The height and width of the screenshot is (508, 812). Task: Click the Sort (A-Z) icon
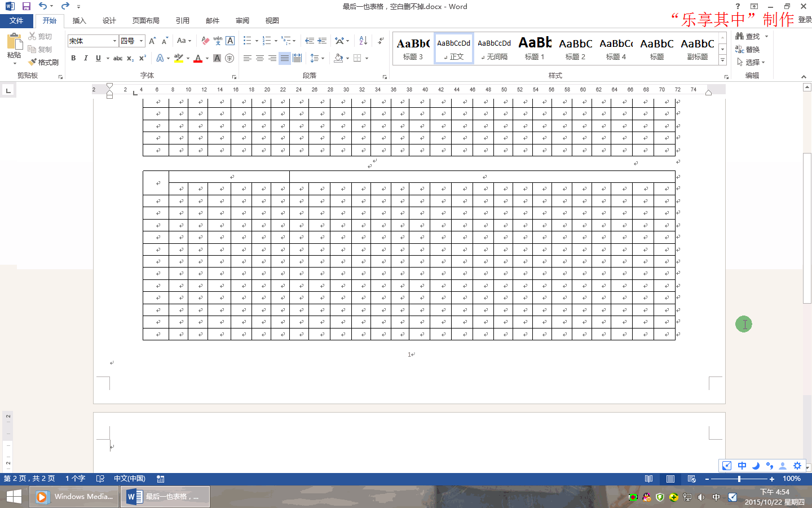[363, 41]
